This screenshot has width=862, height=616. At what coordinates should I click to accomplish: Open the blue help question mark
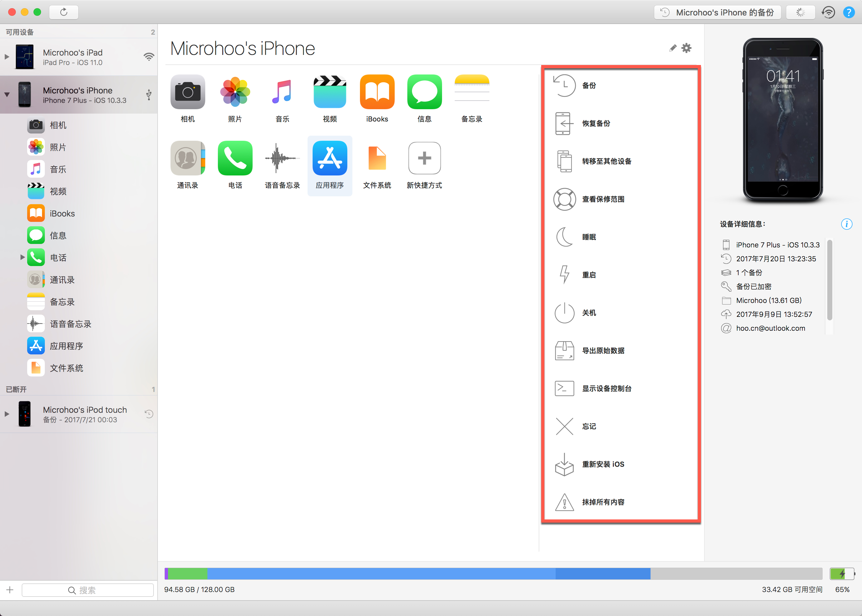click(x=849, y=13)
